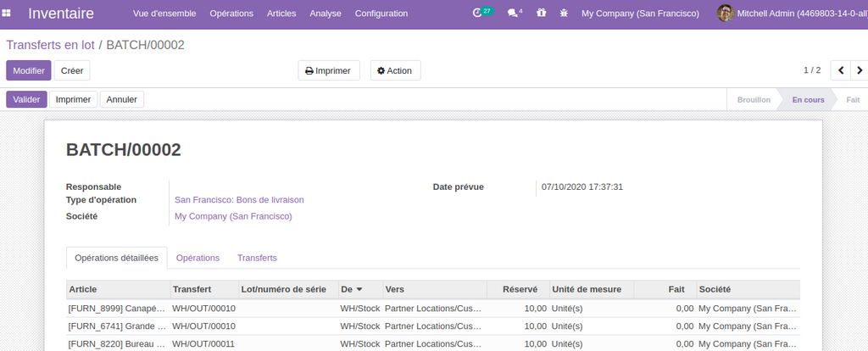868x351 pixels.
Task: Open the Opérations tab in the form
Action: click(x=198, y=258)
